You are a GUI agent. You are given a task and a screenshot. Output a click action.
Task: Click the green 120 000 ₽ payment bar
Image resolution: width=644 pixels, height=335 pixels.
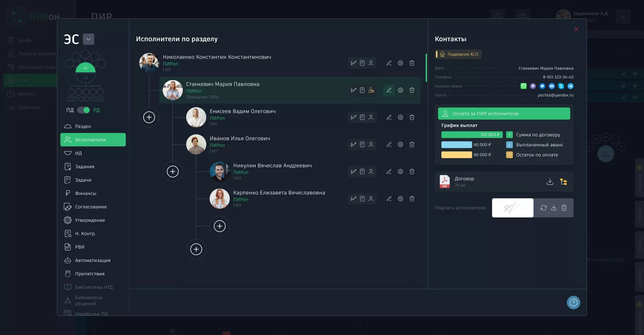[x=472, y=135]
